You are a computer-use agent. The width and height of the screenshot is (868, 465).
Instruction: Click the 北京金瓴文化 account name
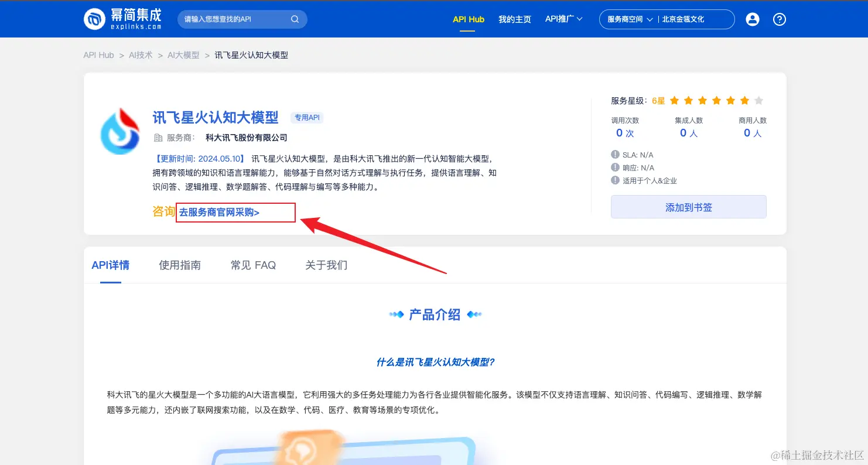click(x=683, y=19)
